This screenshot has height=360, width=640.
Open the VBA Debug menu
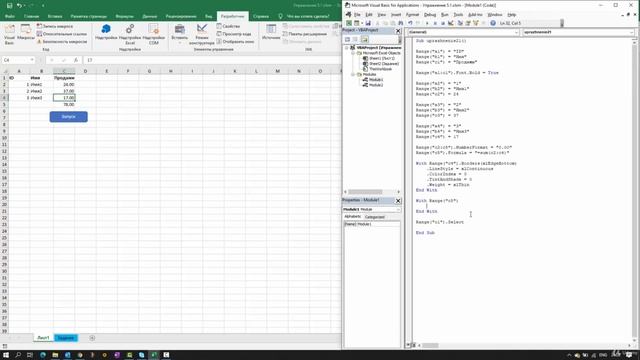(x=430, y=15)
